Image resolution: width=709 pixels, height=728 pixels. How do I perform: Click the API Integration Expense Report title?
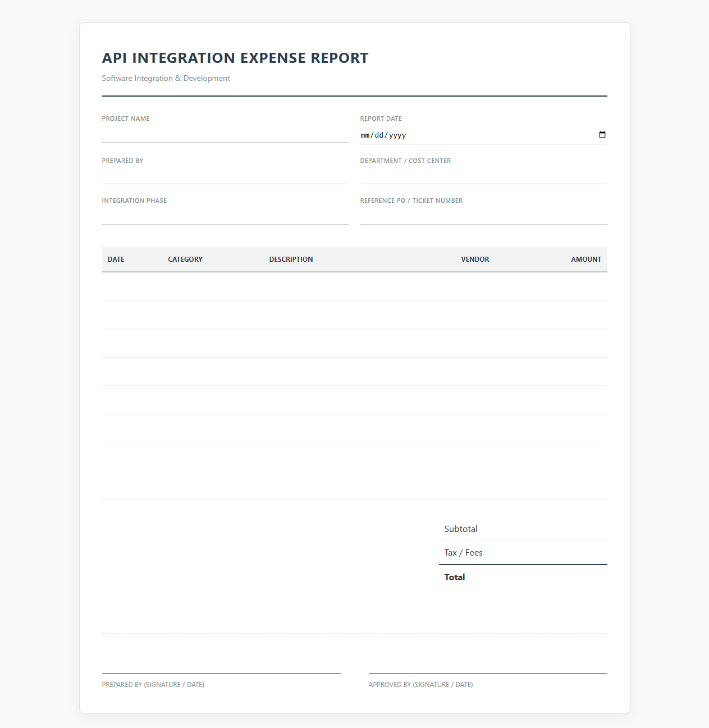(235, 58)
